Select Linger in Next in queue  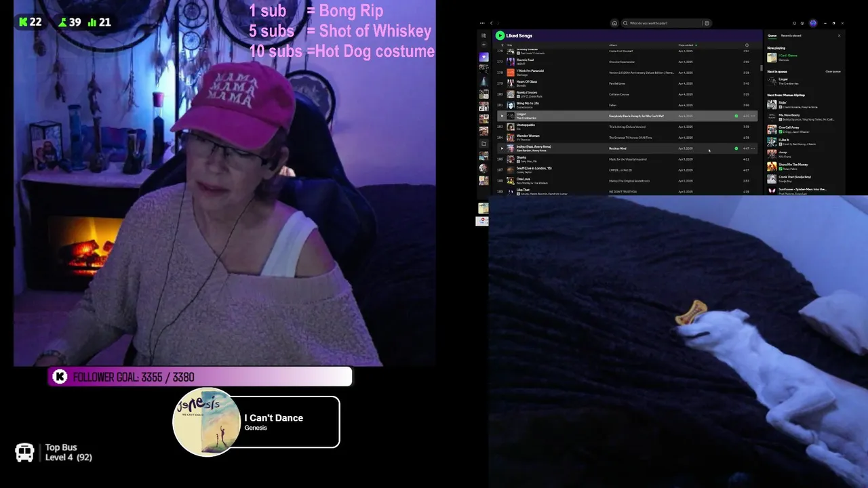click(804, 81)
